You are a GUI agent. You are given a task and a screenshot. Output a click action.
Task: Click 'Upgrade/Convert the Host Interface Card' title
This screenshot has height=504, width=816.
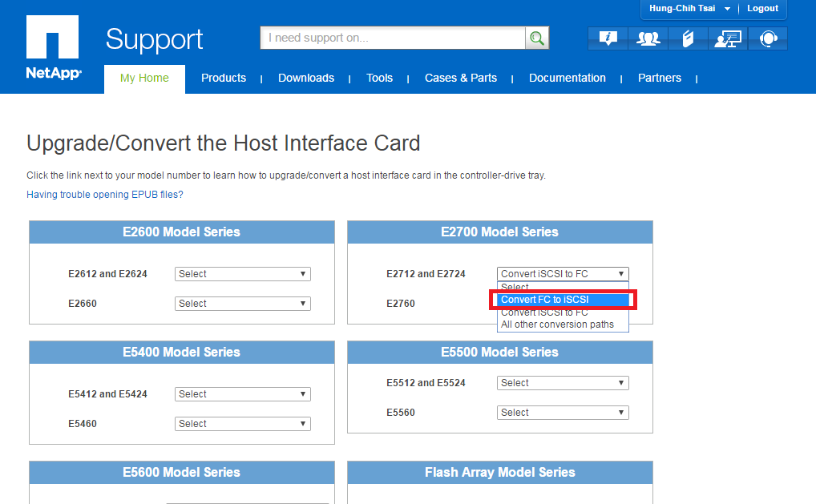tap(224, 143)
